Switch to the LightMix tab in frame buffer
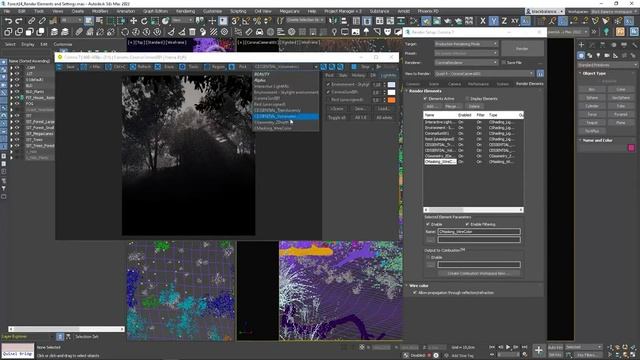 tap(388, 76)
